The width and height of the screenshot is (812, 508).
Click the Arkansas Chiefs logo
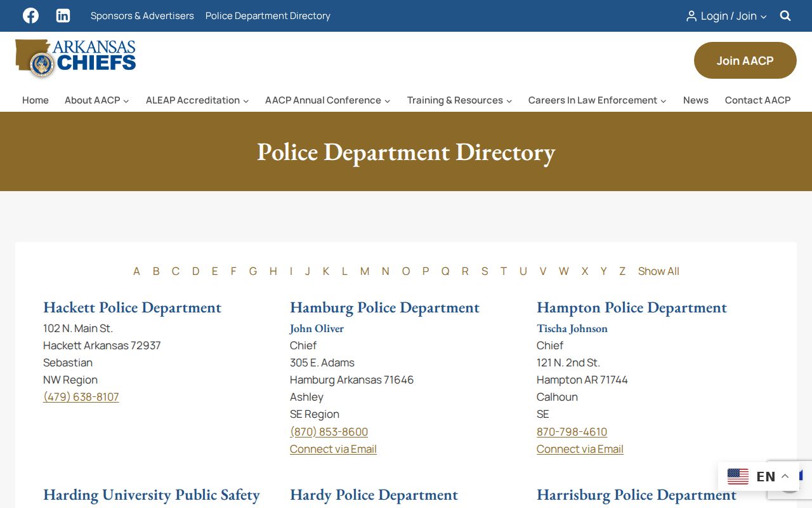coord(75,58)
